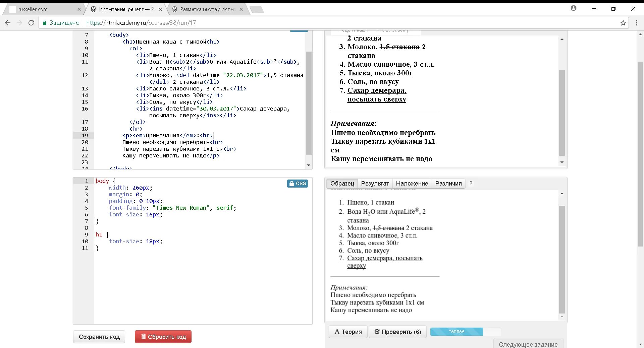Open the question mark help for comparison tabs

pos(471,183)
